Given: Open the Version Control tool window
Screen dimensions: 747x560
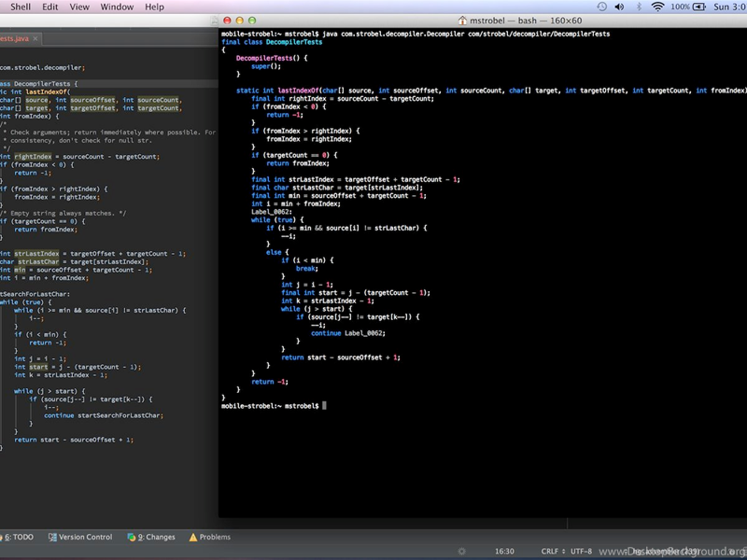Looking at the screenshot, I should pyautogui.click(x=80, y=538).
